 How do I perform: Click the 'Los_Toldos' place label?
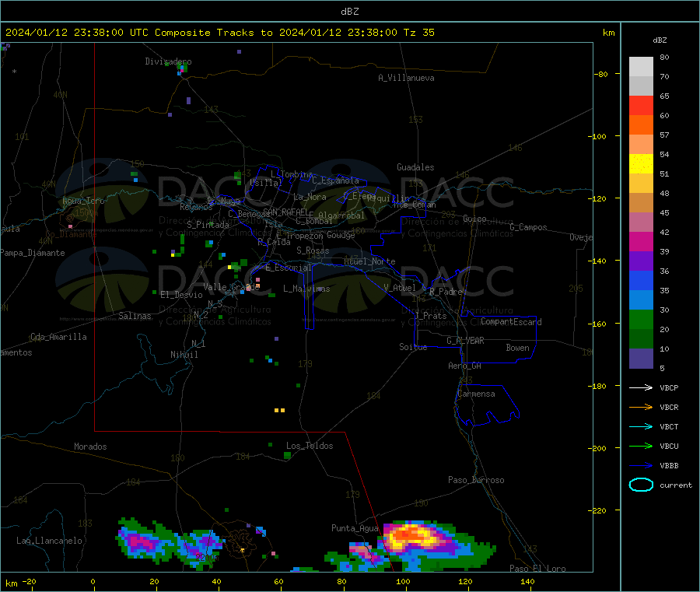(310, 446)
